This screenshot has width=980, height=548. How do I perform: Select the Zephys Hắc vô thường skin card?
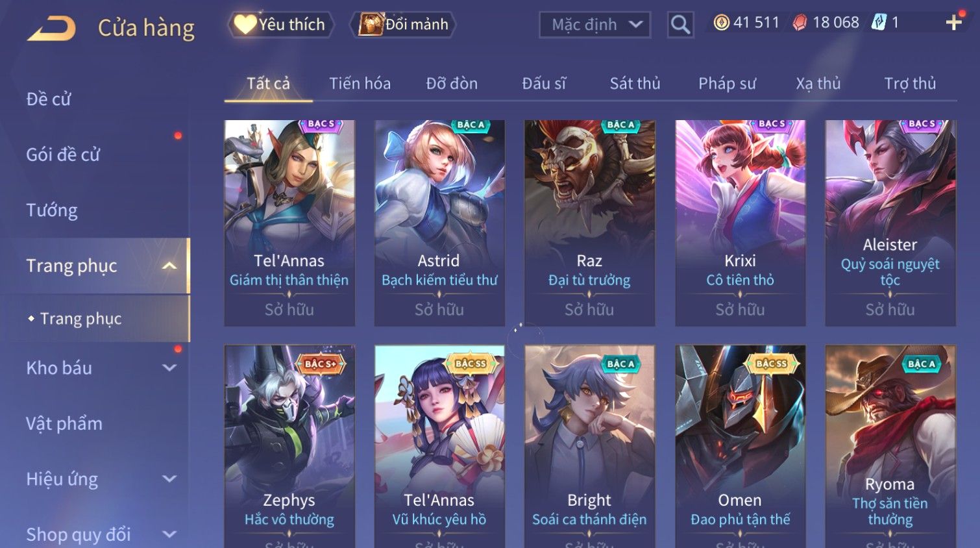click(289, 447)
